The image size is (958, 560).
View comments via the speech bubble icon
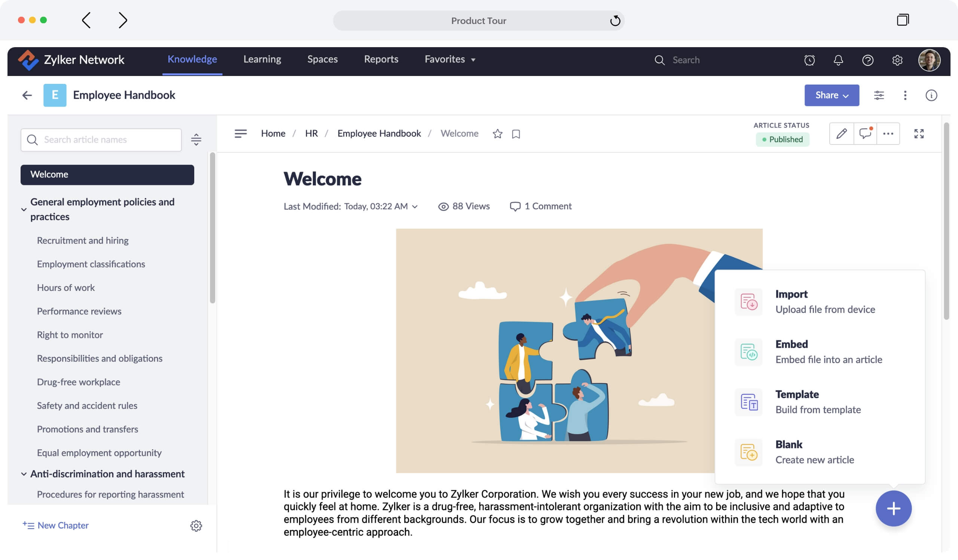[865, 133]
